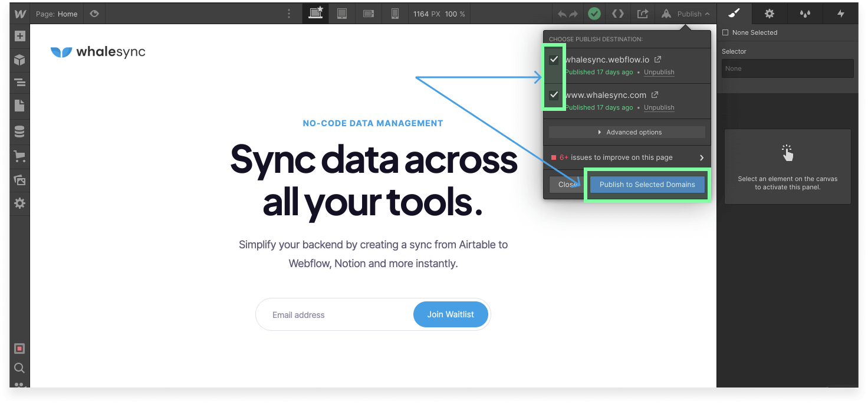Click the Join Waitlist button
868x404 pixels.
(451, 314)
